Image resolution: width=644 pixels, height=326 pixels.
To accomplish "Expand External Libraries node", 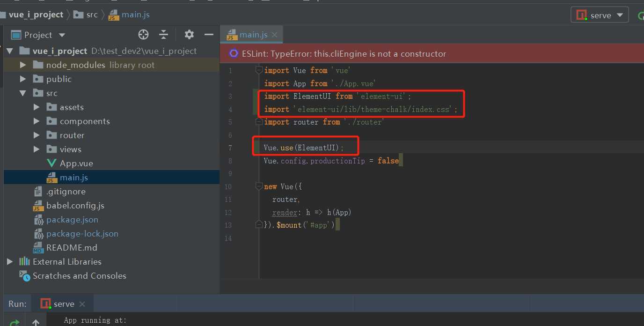I will point(10,262).
